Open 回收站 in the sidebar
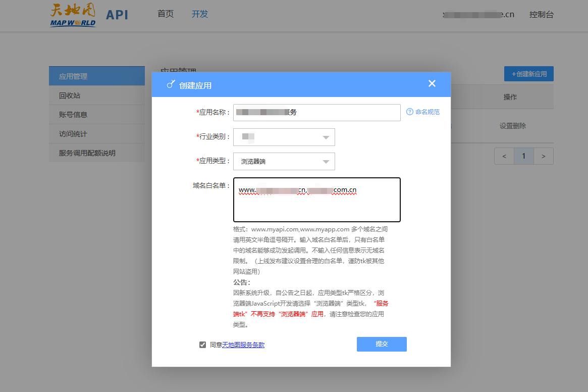588x392 pixels. coord(96,95)
